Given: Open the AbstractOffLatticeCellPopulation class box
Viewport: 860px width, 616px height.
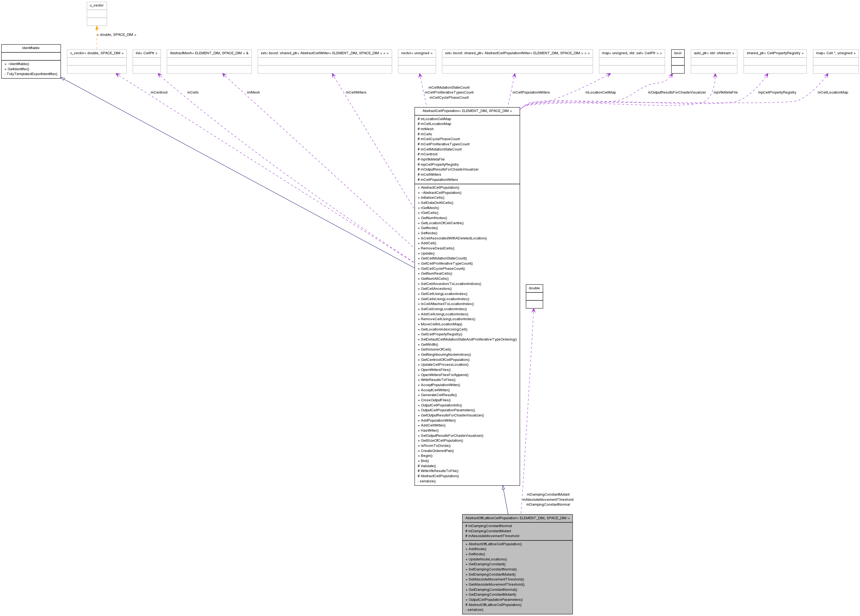Looking at the screenshot, I should [x=518, y=518].
